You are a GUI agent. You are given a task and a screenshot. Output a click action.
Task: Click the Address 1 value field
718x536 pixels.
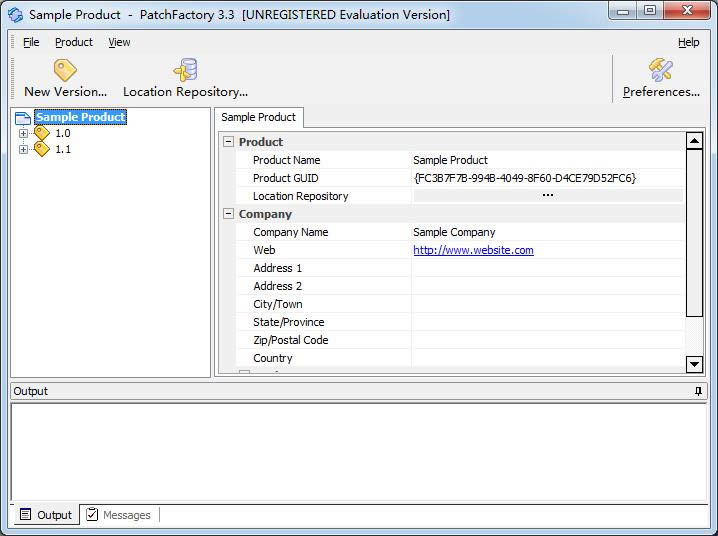[547, 268]
